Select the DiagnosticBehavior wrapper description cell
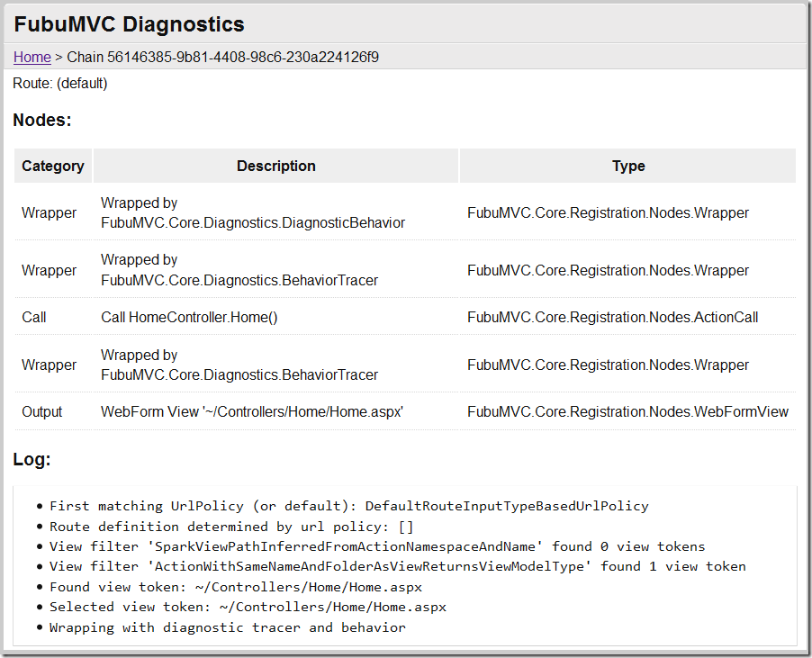The height and width of the screenshot is (658, 812). 253,212
